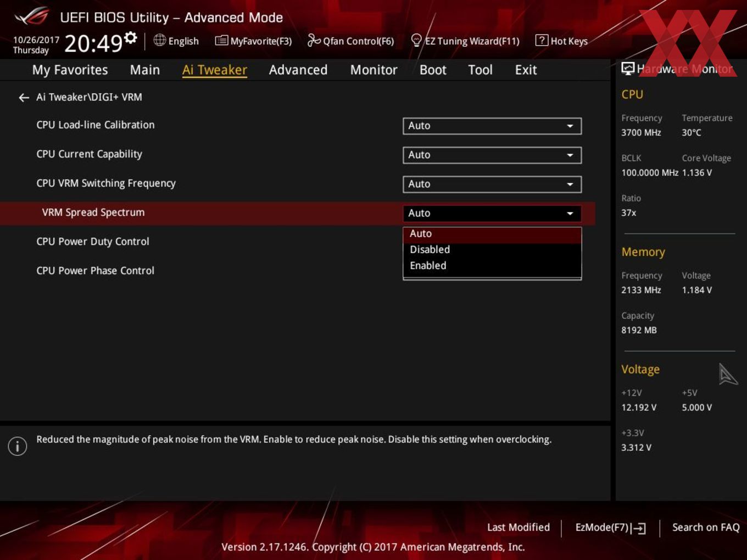Screen dimensions: 747x560
Task: Choose Disabled in the open dropdown list
Action: [x=492, y=250]
